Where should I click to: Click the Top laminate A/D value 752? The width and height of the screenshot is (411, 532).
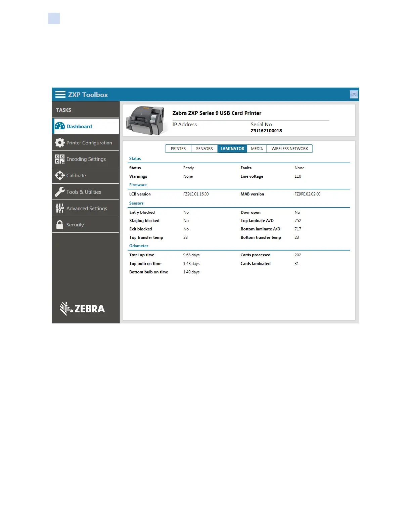[x=298, y=221]
